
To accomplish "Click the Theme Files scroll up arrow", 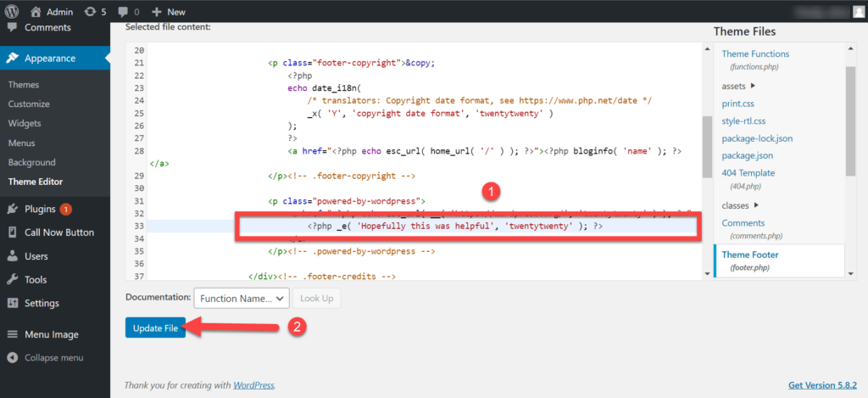I will (x=851, y=49).
